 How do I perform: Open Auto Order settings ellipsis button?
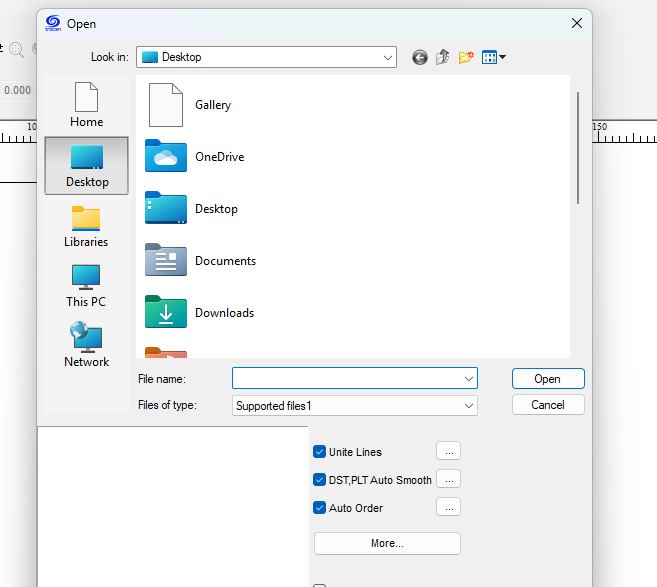pos(448,507)
